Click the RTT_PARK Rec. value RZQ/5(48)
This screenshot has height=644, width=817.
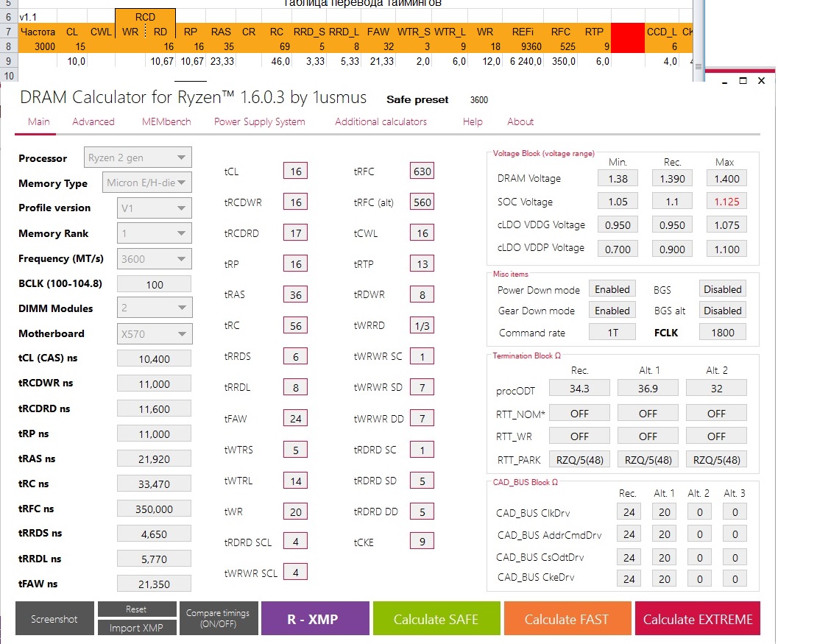coord(579,459)
